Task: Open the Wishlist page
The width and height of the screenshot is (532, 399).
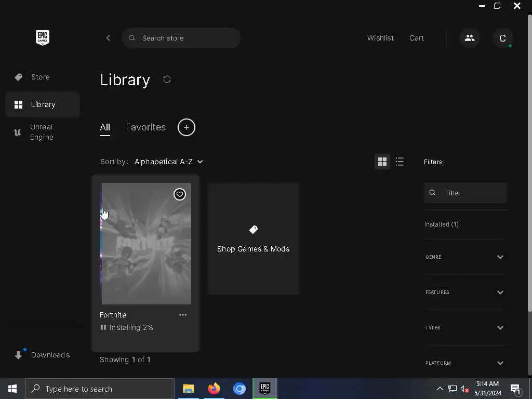Action: 380,38
